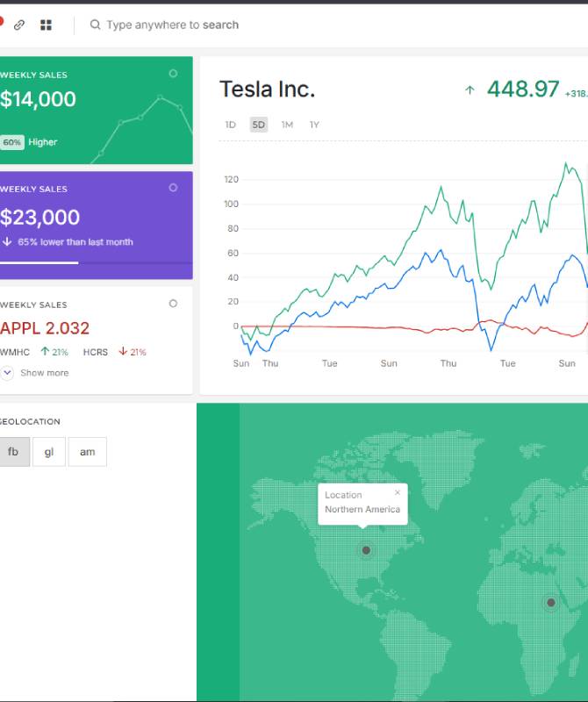Switch chart to 1M range
Image resolution: width=588 pixels, height=702 pixels.
(287, 125)
